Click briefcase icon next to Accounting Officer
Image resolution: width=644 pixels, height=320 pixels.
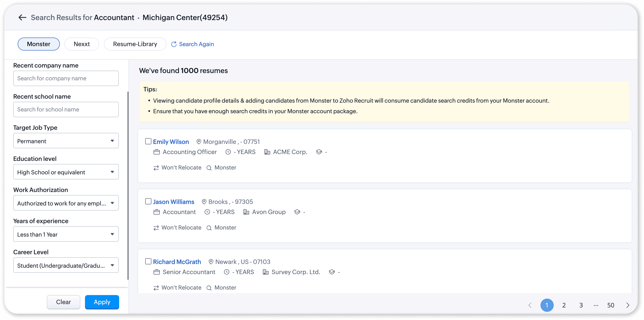(x=156, y=152)
